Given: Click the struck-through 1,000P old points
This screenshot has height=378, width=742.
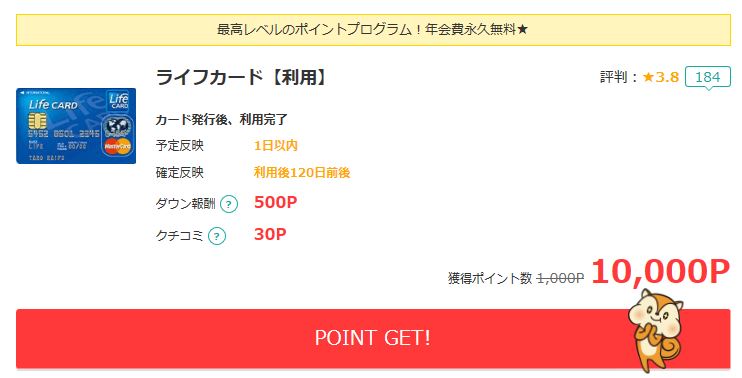Looking at the screenshot, I should pos(560,278).
